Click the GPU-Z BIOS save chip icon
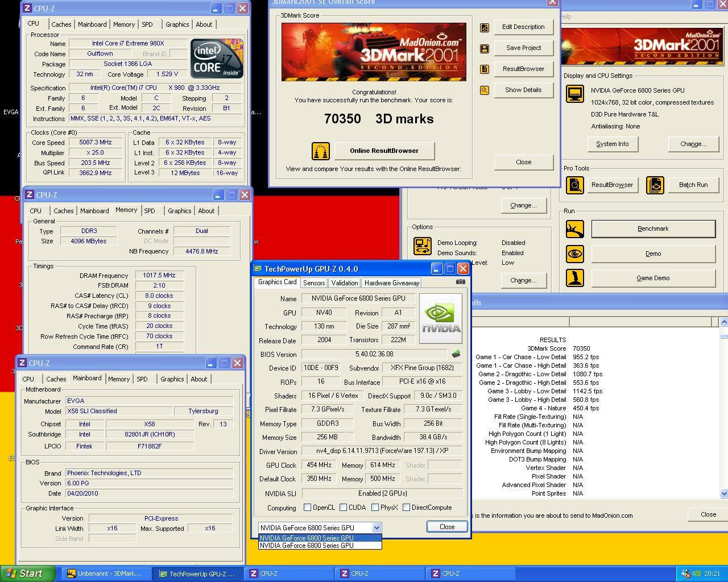The width and height of the screenshot is (728, 582). [456, 354]
